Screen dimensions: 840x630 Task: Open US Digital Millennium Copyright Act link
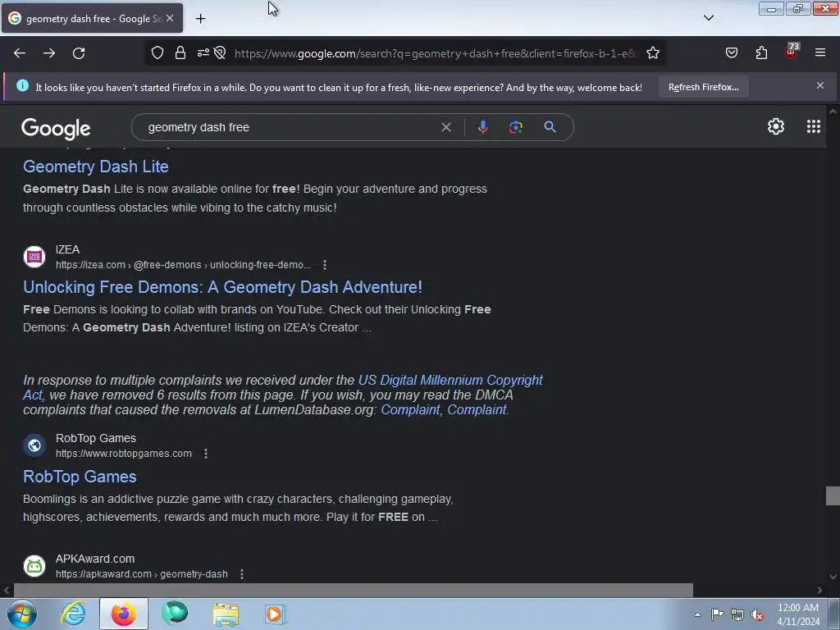tap(283, 387)
